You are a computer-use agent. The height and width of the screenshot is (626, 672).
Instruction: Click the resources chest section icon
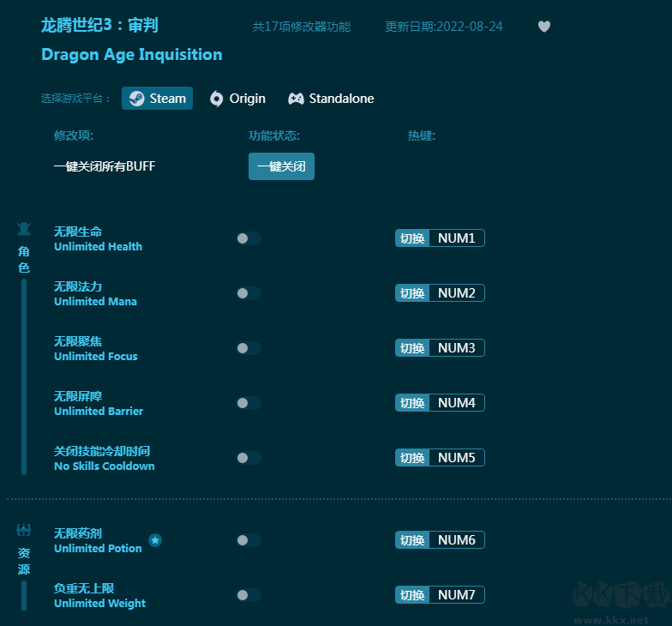(x=24, y=530)
